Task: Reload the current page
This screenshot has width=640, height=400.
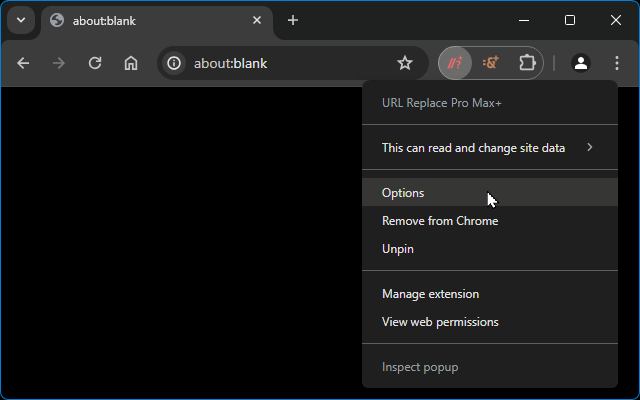Action: click(95, 63)
